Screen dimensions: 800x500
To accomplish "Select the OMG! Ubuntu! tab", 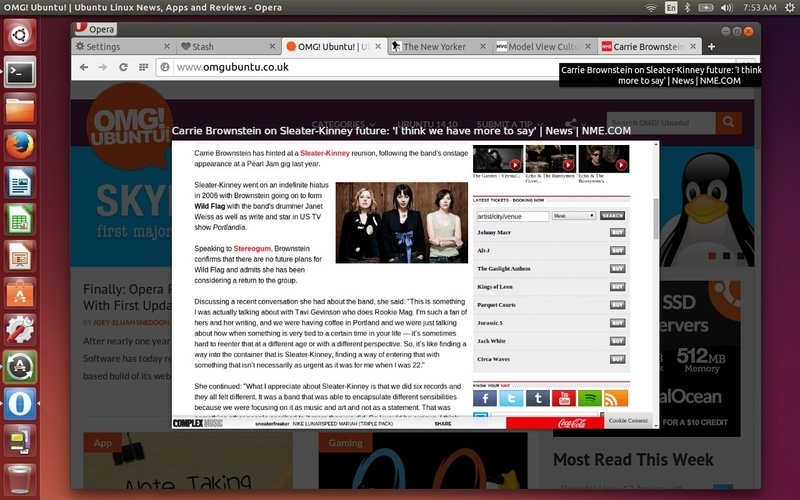I will [x=334, y=46].
